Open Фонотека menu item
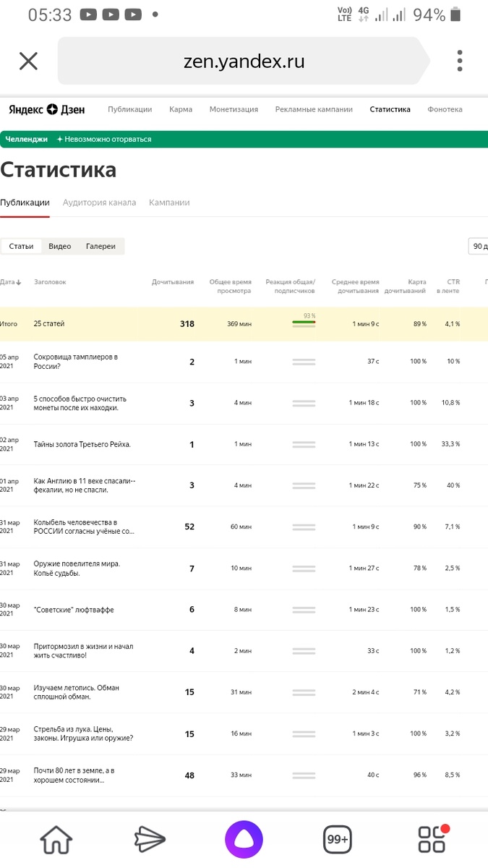The image size is (488, 868). (445, 109)
